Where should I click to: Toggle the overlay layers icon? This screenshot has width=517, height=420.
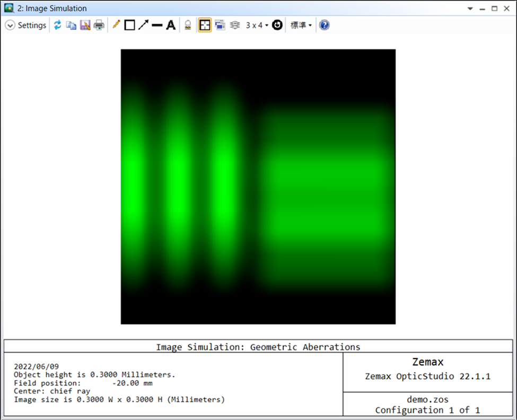point(235,25)
